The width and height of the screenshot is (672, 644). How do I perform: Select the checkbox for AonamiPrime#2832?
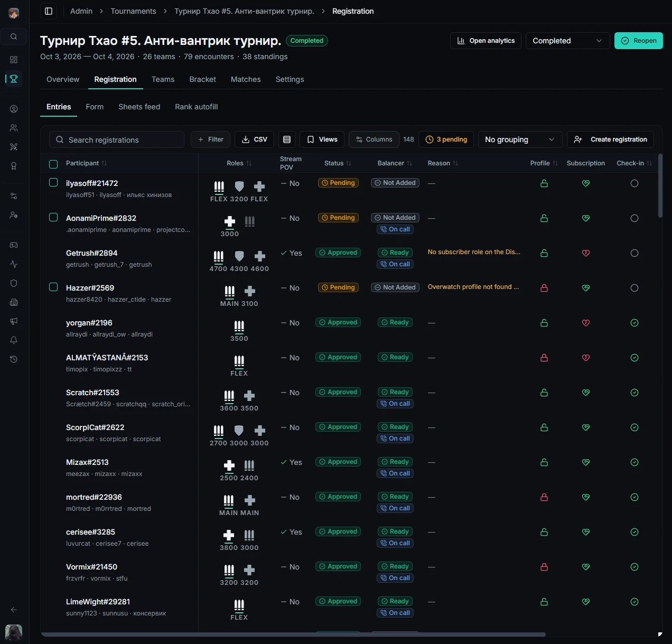[x=53, y=217]
